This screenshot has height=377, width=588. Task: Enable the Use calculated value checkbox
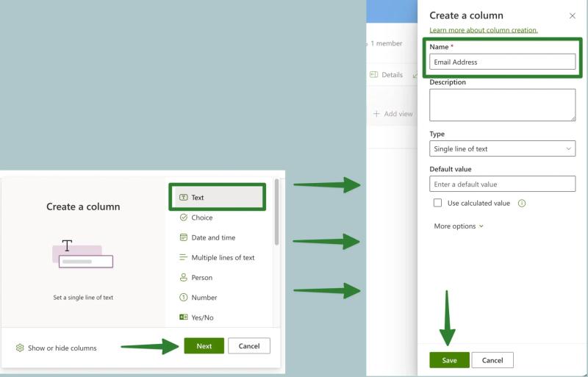(437, 203)
